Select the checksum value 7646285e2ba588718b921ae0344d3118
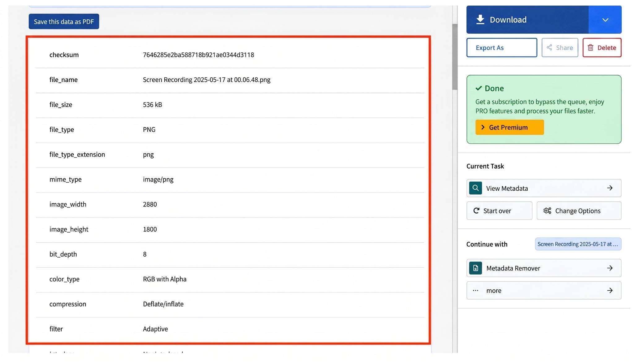The height and width of the screenshot is (364, 634). pos(198,55)
